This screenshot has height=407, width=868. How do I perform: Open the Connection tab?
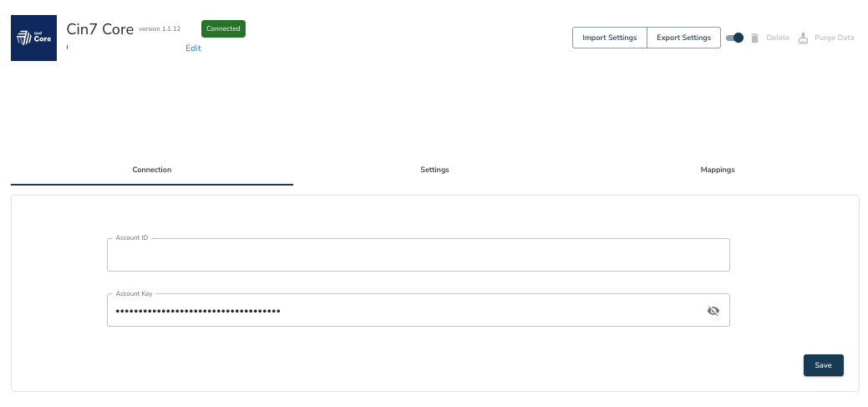152,170
